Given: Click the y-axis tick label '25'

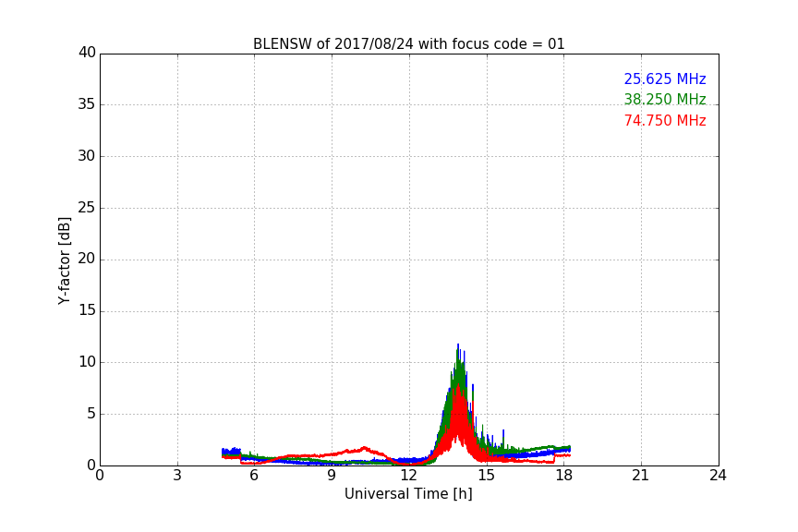Looking at the screenshot, I should coord(87,208).
